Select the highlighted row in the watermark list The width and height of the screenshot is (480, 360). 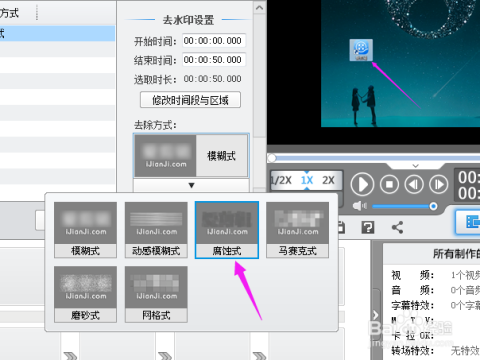pyautogui.click(x=57, y=33)
